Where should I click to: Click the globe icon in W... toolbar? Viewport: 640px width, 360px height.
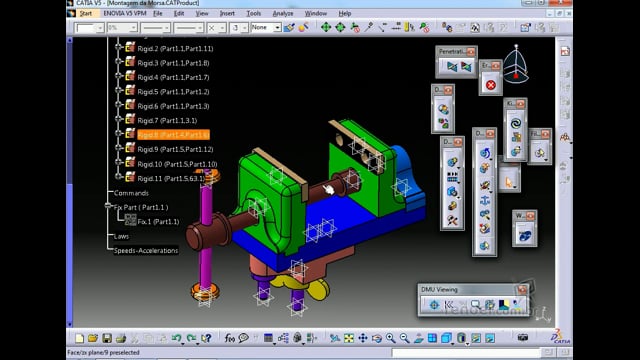524,236
